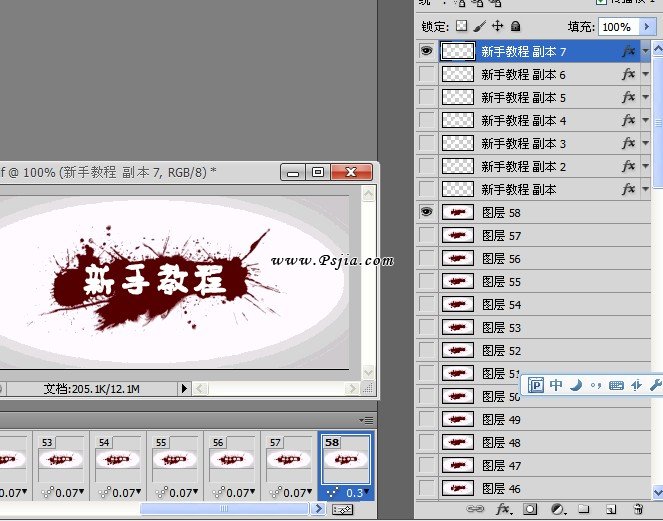Show 新手教程 副本 6 layer visibility
This screenshot has height=521, width=663.
pos(427,74)
